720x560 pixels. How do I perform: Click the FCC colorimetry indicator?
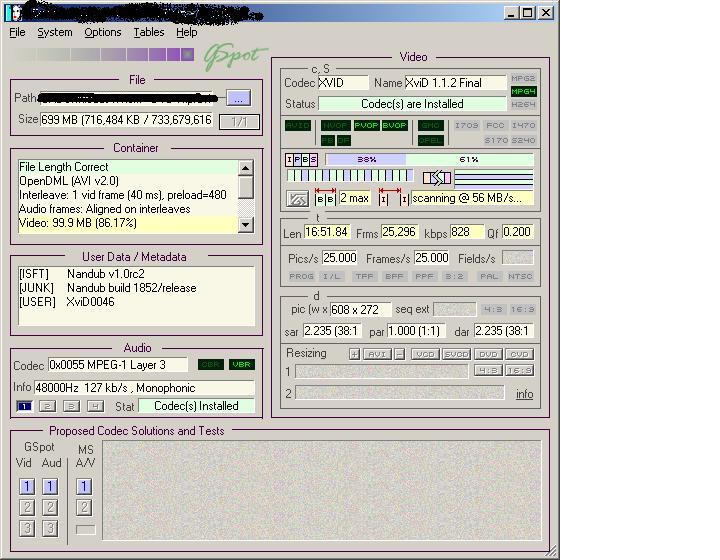coord(495,125)
